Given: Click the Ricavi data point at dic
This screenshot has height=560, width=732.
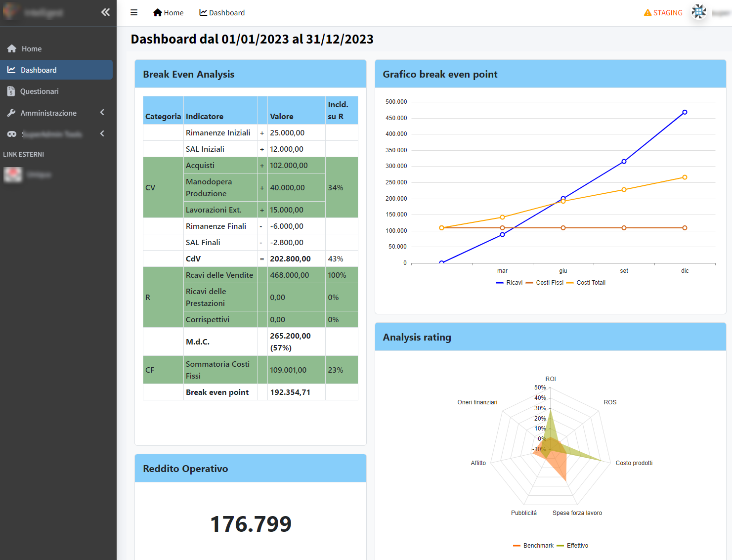Looking at the screenshot, I should click(x=685, y=112).
